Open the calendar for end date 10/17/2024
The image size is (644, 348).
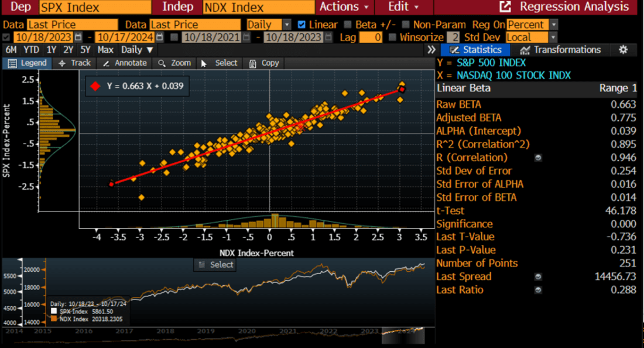pyautogui.click(x=159, y=37)
